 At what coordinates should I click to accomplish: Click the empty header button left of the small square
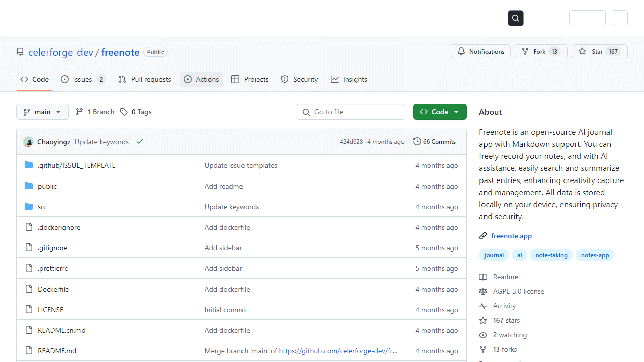(x=587, y=18)
